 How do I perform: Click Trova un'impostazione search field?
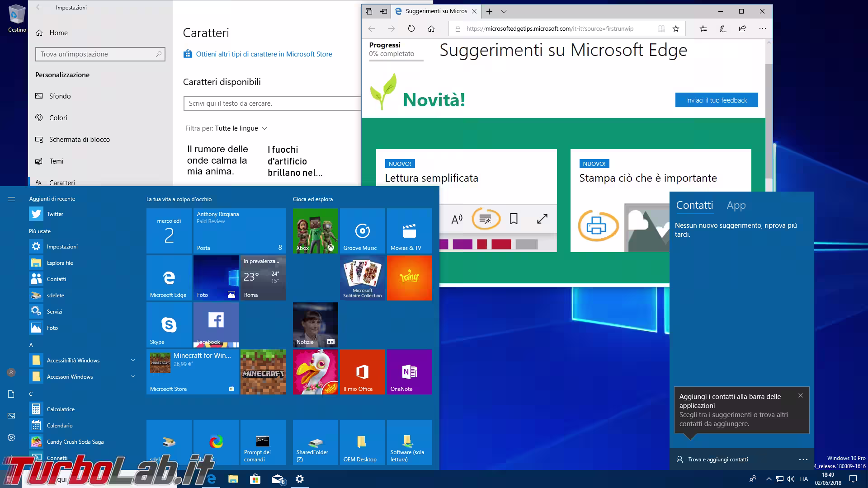pos(100,54)
